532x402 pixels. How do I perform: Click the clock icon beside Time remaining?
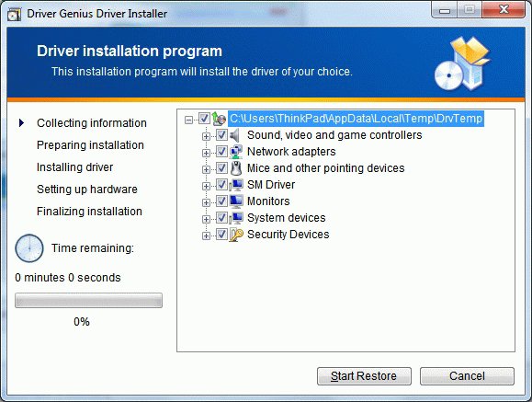point(29,248)
